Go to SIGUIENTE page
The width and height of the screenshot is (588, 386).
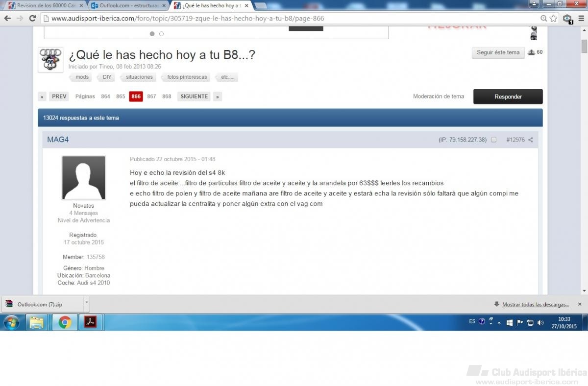click(194, 96)
